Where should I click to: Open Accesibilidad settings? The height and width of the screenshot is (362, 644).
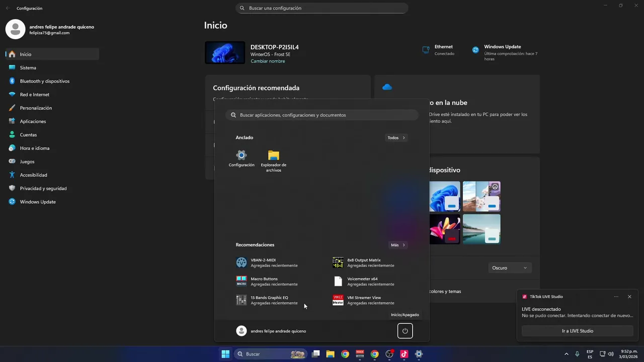[52, 175]
